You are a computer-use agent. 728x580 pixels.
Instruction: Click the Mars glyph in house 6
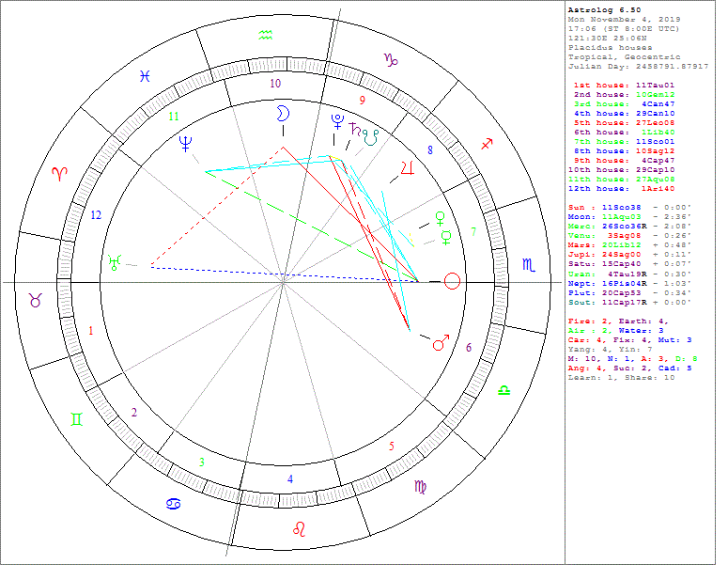pyautogui.click(x=440, y=343)
